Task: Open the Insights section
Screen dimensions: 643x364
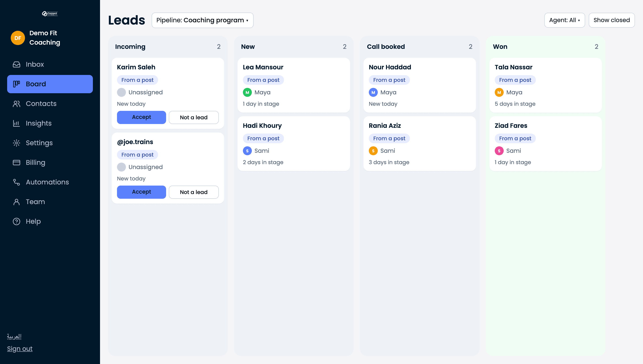Action: (50, 123)
